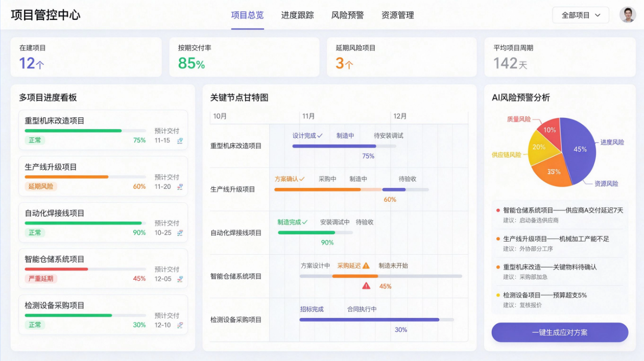Click 建议：外协部分工序 text
The height and width of the screenshot is (361, 644).
[528, 249]
